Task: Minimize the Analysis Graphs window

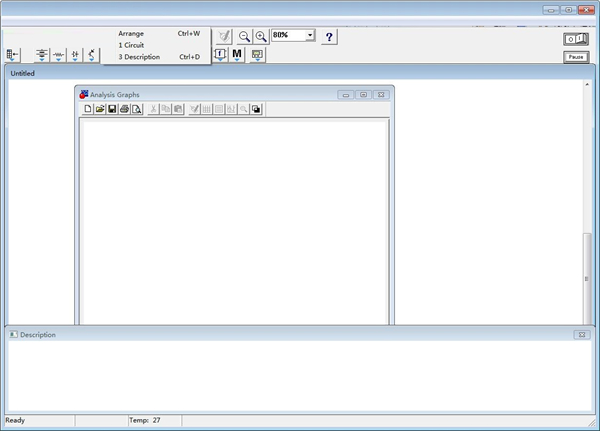Action: [x=346, y=95]
